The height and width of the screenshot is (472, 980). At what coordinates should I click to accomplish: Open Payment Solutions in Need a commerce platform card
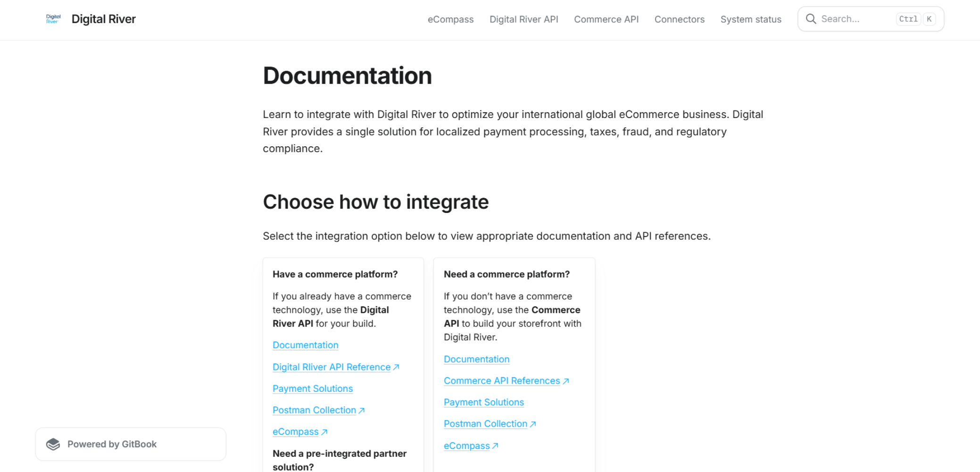pyautogui.click(x=484, y=402)
